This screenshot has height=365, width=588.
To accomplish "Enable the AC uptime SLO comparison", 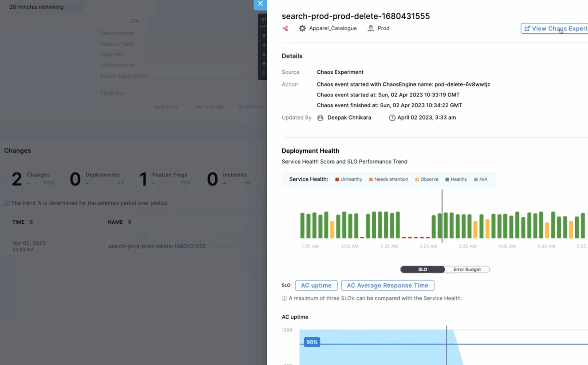I will [x=316, y=285].
